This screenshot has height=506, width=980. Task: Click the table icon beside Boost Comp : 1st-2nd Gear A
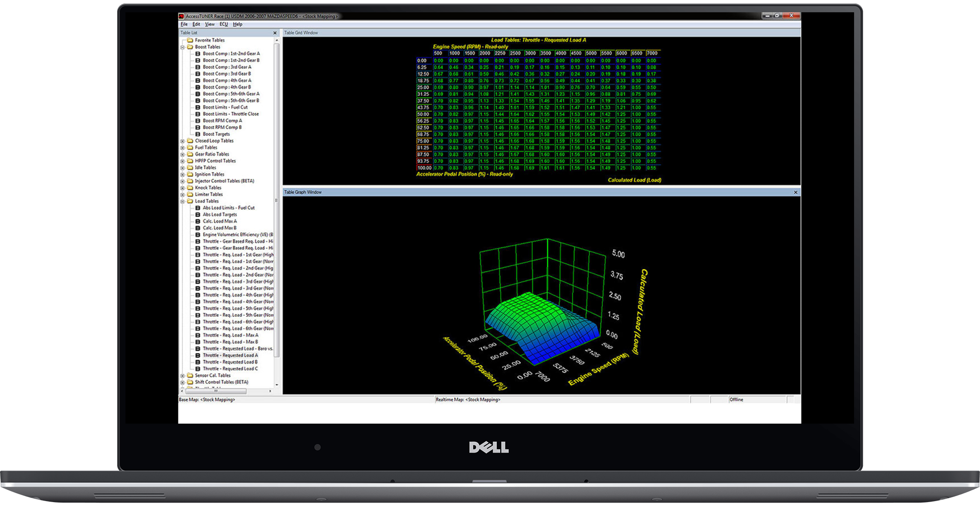[x=198, y=53]
